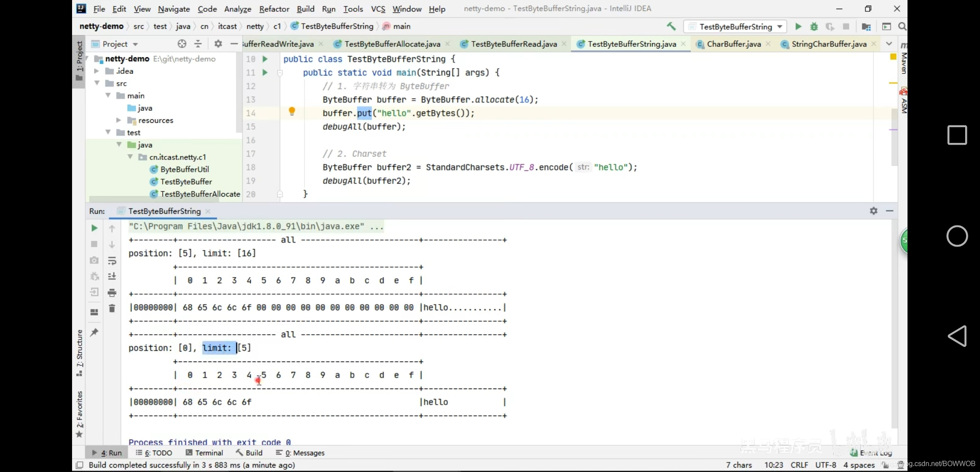Screen dimensions: 980x472
Task: Click the Debug bug icon in toolbar
Action: (814, 27)
